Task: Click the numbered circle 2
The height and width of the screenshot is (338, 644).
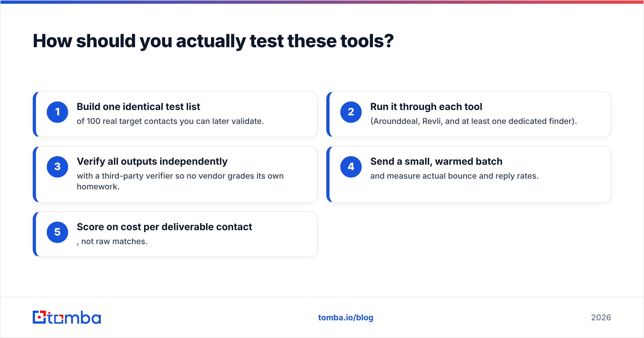Action: [x=351, y=112]
